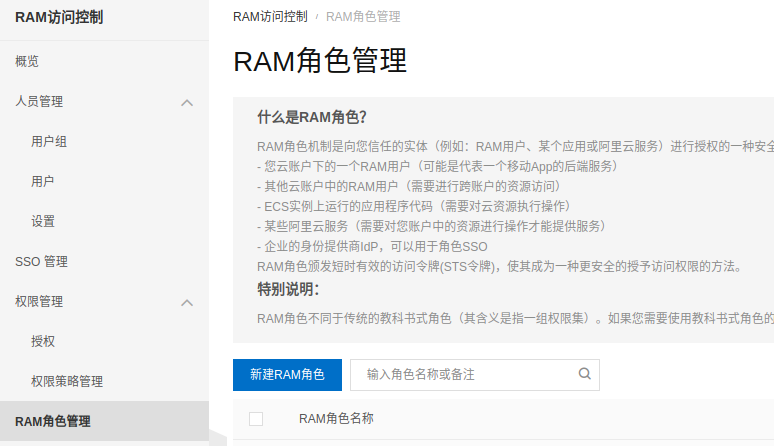Viewport: 774px width, 446px height.
Task: Open 概览 in the sidebar
Action: tap(27, 61)
